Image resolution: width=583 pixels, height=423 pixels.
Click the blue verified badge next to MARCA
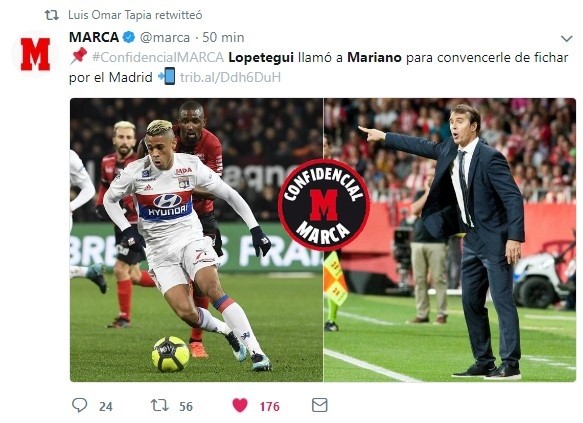click(129, 37)
